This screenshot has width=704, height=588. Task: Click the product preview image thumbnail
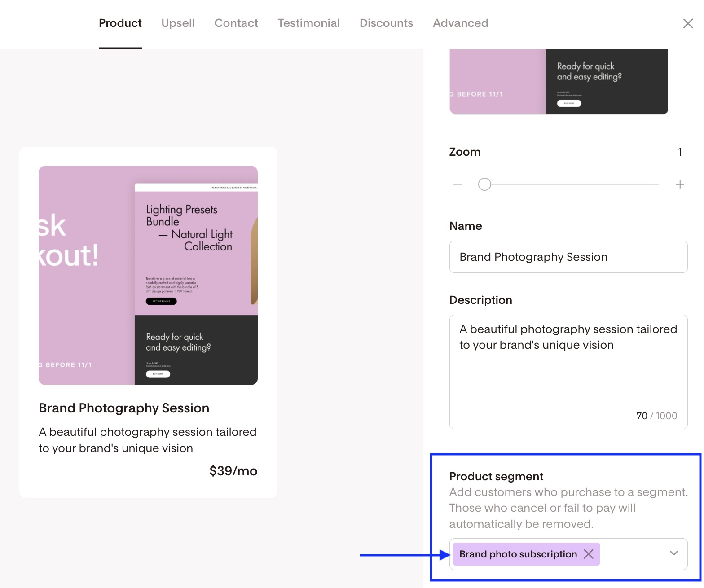click(148, 275)
